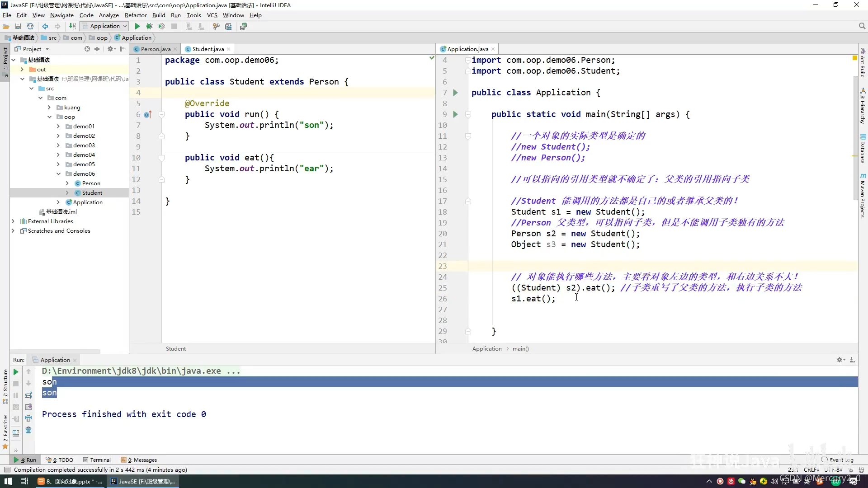Switch to the Person.java editor tab
The image size is (868, 488).
[155, 49]
